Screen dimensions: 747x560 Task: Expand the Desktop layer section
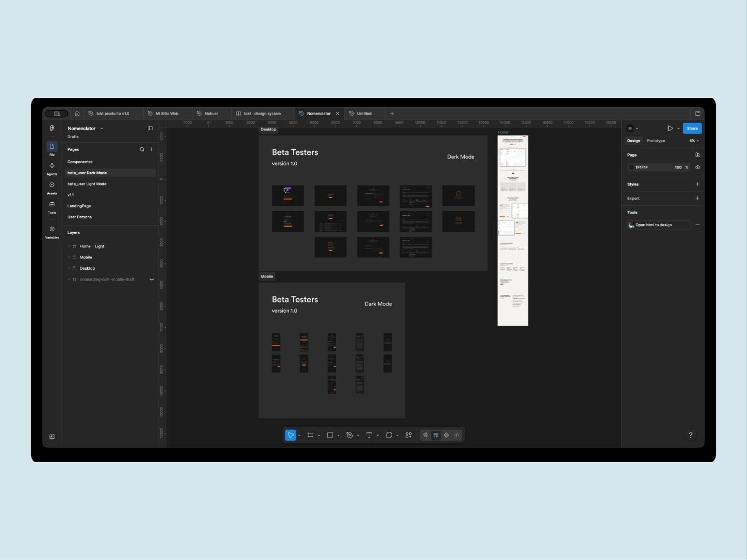(x=69, y=268)
